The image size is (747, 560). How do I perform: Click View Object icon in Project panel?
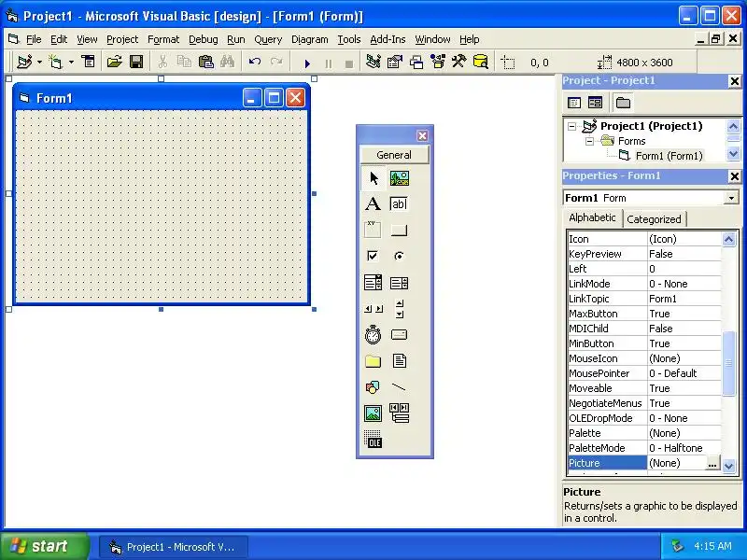(595, 103)
